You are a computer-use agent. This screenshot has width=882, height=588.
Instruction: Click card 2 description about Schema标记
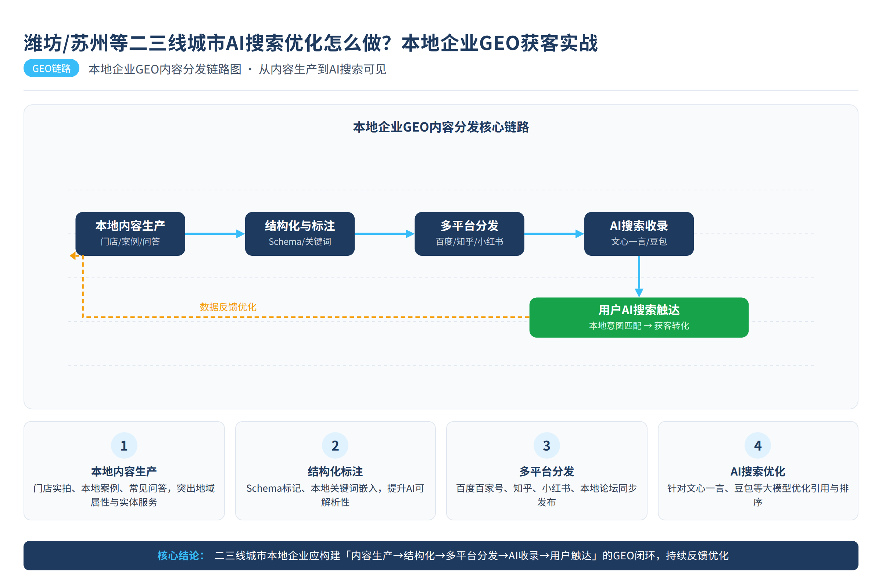pyautogui.click(x=335, y=495)
